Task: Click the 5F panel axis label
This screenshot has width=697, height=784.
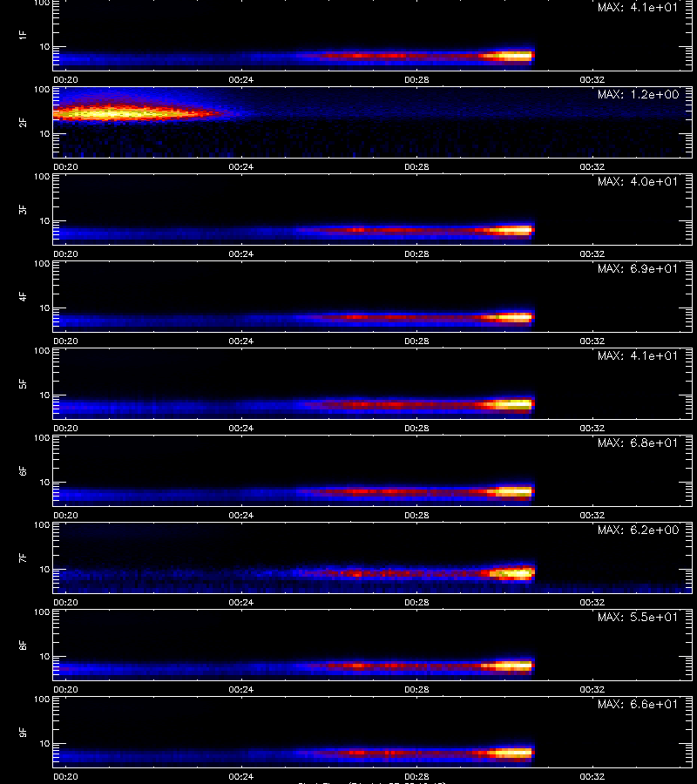Action: point(23,383)
